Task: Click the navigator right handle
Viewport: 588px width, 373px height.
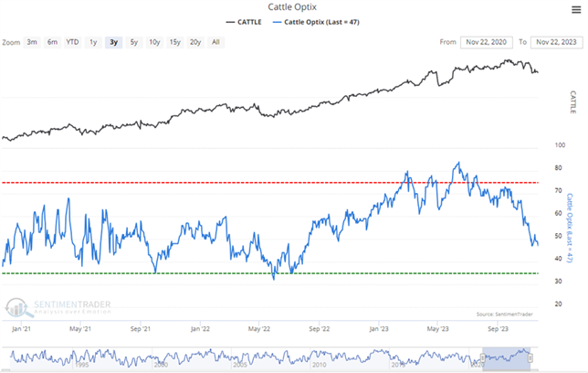Action: [x=530, y=357]
